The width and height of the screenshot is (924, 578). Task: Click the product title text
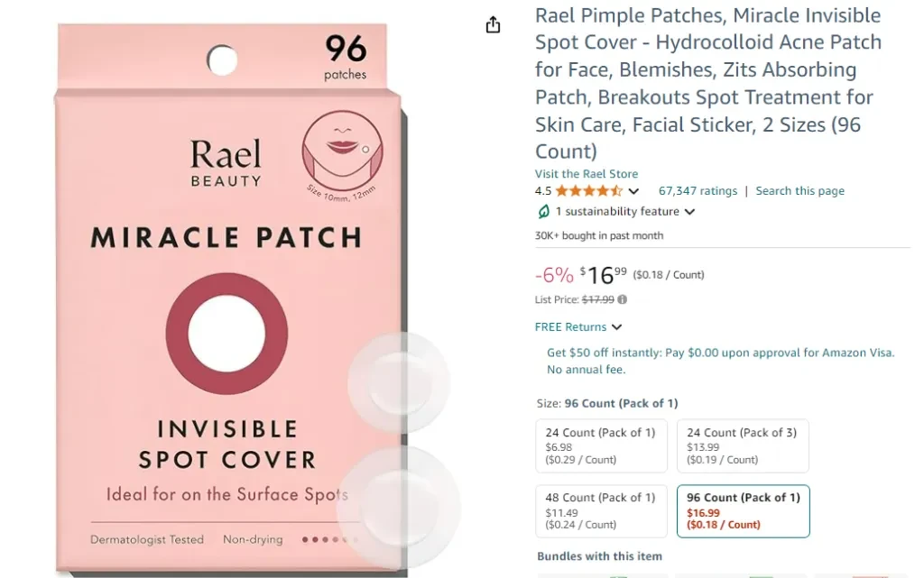point(708,83)
